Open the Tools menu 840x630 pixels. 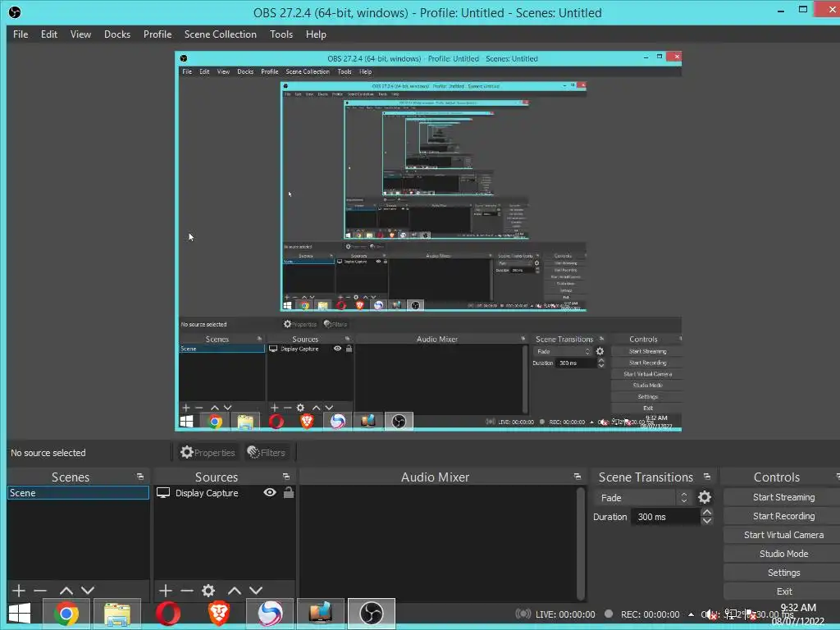click(281, 34)
